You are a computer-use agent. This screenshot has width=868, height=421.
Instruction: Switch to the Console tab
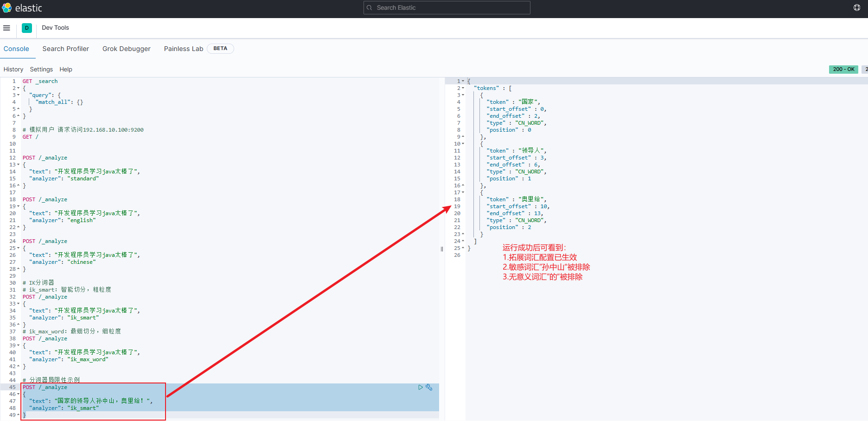click(x=16, y=49)
